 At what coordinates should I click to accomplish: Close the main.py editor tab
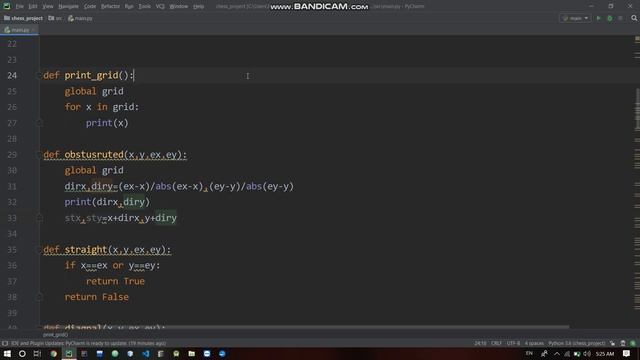pyautogui.click(x=33, y=30)
